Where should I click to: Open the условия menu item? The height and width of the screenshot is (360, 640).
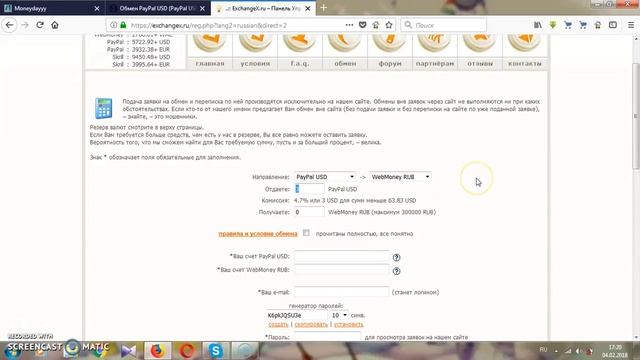(255, 64)
